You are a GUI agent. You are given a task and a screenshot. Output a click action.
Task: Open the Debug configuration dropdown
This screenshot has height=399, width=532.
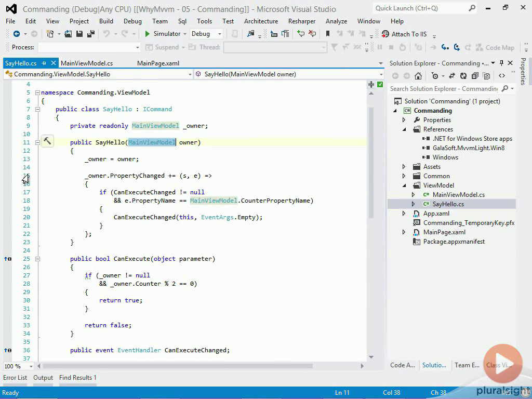(x=206, y=34)
